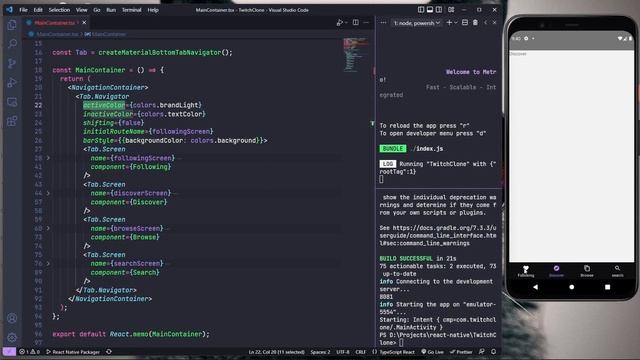Viewport: 640px width, 360px height.
Task: Open the View menu
Action: [82, 10]
